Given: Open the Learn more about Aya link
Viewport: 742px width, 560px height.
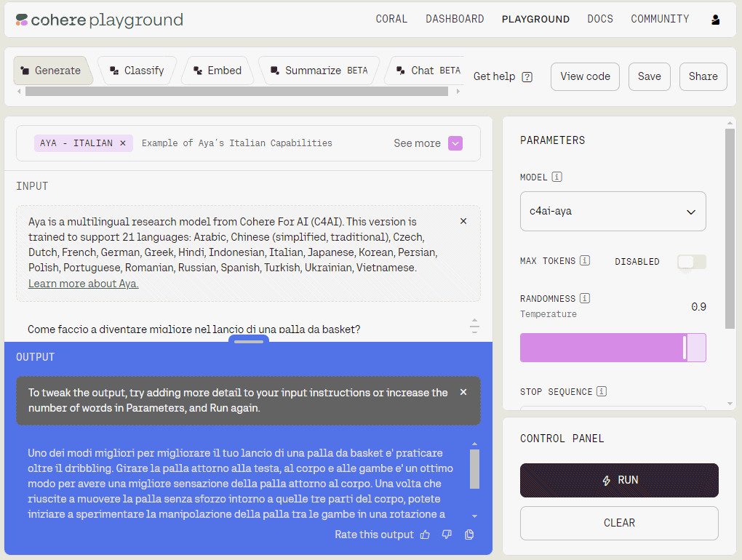Looking at the screenshot, I should tap(83, 284).
